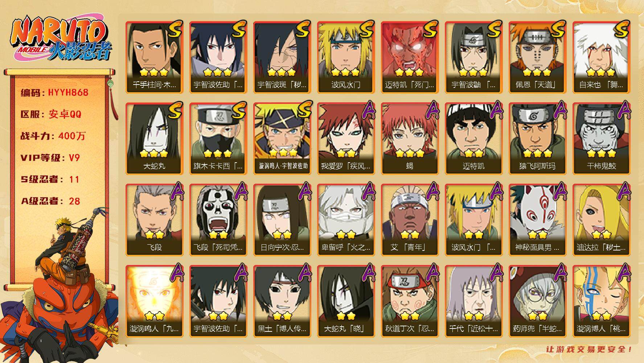644x363 pixels.
Task: Select the 大蛇丸 S-rank card
Action: tap(154, 139)
